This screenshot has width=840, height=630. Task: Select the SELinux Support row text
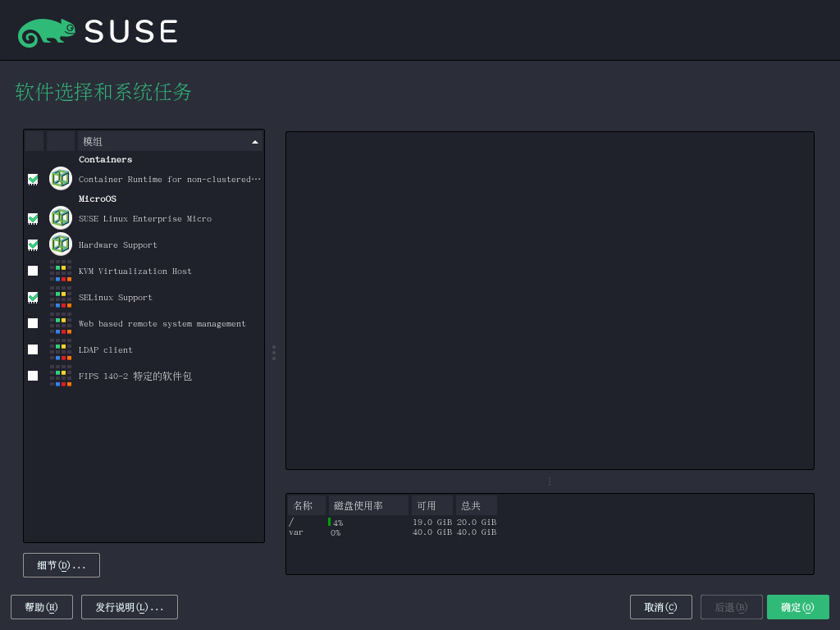115,297
